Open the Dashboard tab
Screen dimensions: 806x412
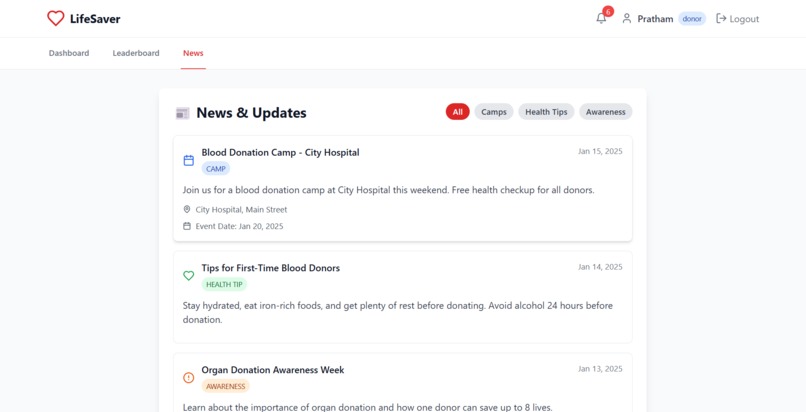(69, 53)
